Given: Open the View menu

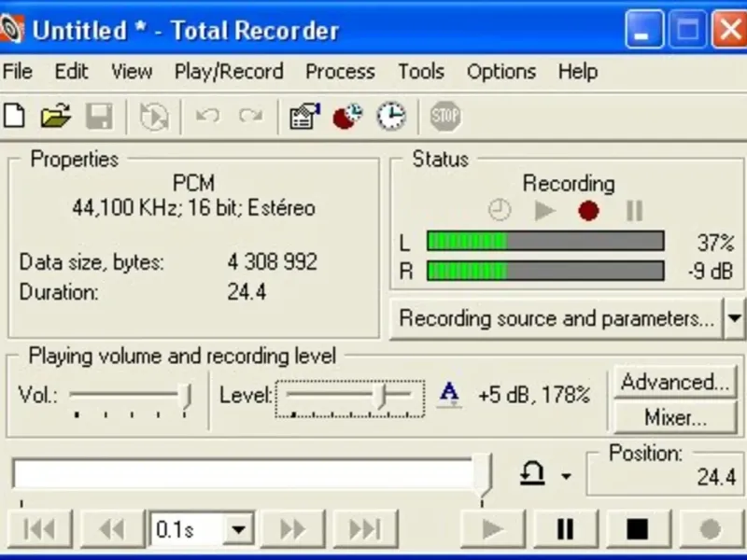Looking at the screenshot, I should click(132, 72).
